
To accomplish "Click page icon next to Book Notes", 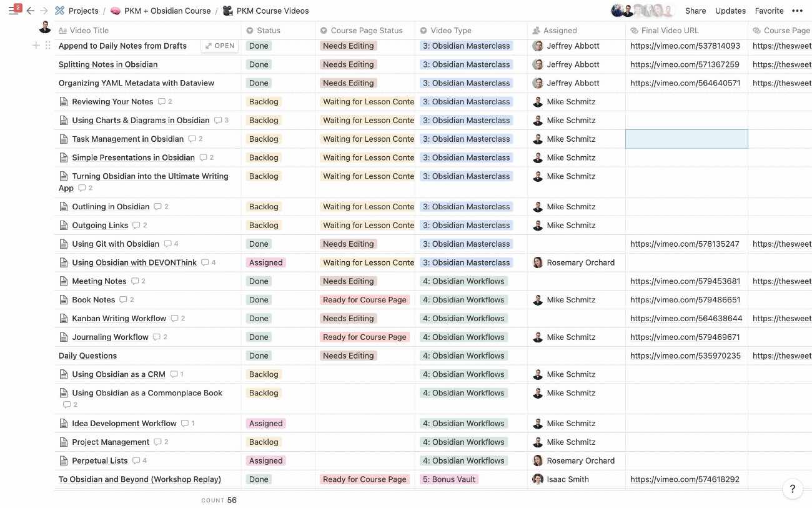I will coord(63,300).
